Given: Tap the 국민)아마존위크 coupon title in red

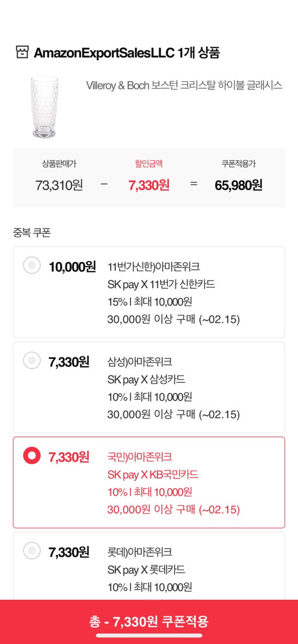Looking at the screenshot, I should [140, 457].
